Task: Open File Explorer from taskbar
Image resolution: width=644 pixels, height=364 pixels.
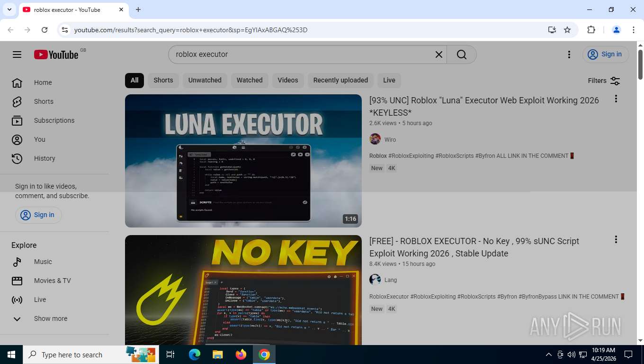Action: click(x=217, y=355)
